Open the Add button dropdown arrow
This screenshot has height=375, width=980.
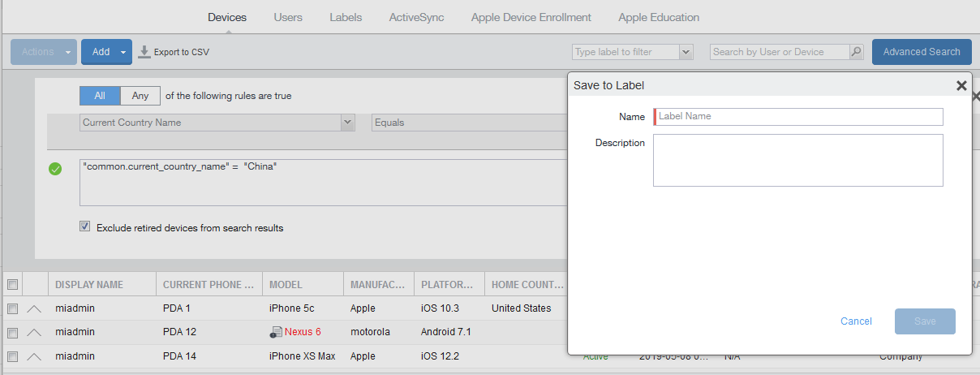(123, 52)
